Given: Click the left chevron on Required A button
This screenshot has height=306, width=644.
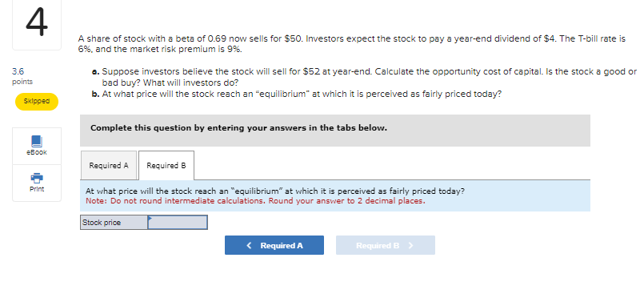Looking at the screenshot, I should point(249,246).
